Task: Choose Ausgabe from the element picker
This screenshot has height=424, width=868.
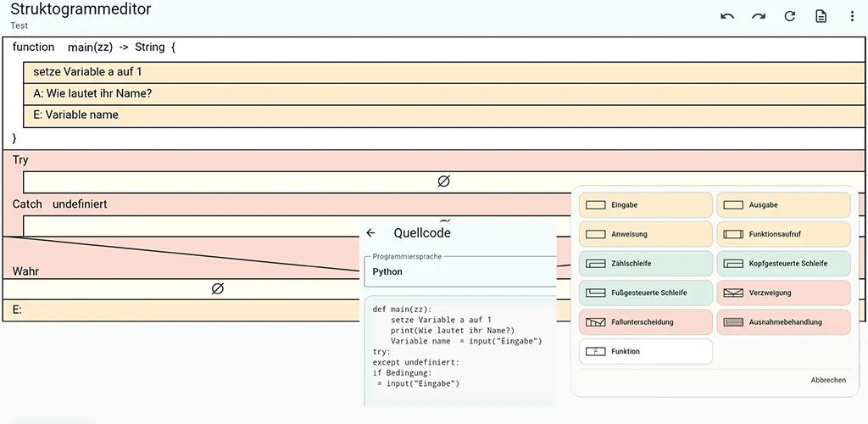Action: pyautogui.click(x=783, y=205)
